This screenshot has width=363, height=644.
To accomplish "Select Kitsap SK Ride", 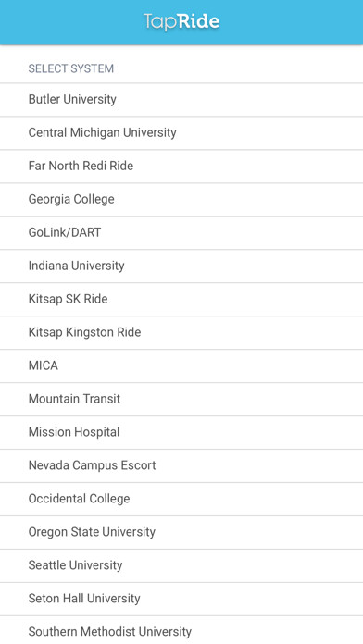I will pyautogui.click(x=181, y=300).
